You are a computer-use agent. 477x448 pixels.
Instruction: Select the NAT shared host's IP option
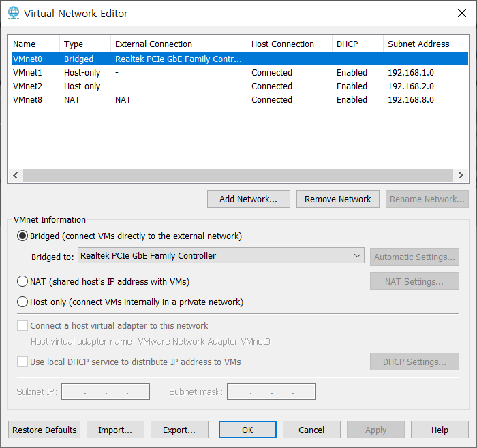tap(22, 281)
